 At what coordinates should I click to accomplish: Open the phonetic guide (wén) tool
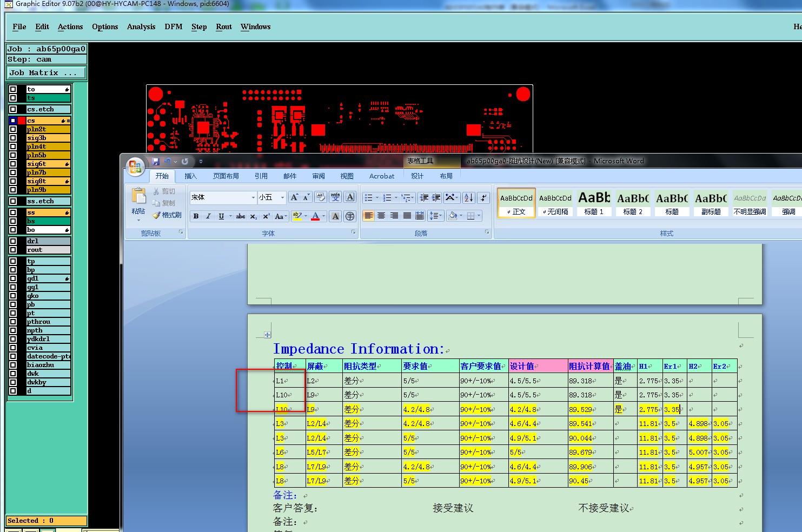coord(335,197)
